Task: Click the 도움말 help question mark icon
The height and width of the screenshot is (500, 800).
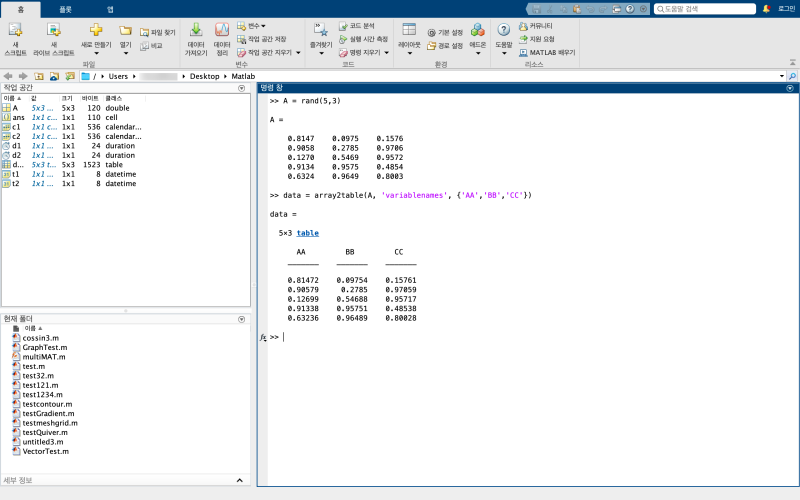Action: coord(504,30)
